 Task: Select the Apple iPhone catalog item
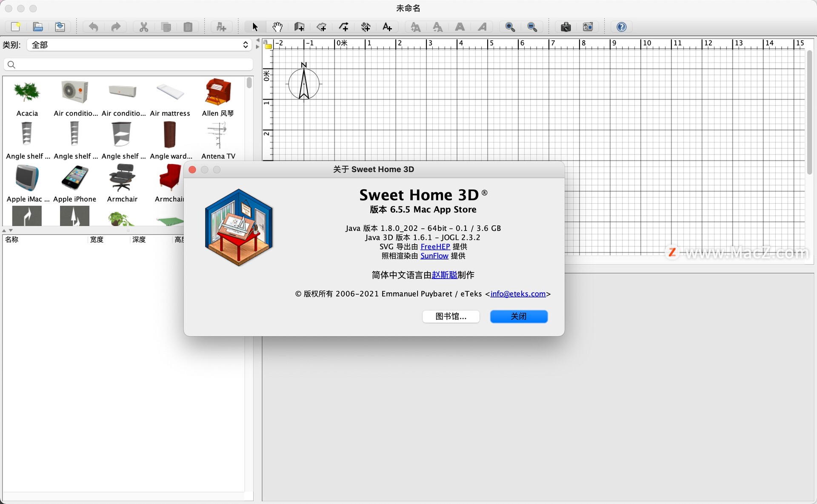(74, 183)
